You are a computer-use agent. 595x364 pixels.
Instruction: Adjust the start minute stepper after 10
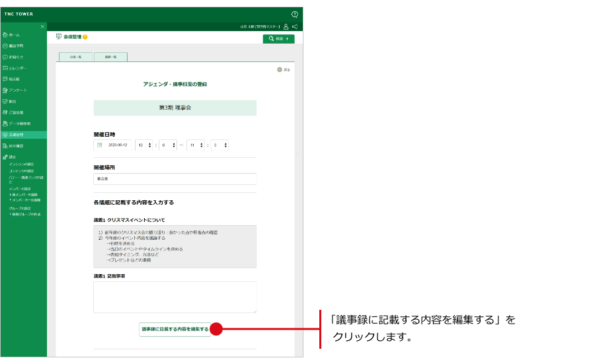click(168, 145)
